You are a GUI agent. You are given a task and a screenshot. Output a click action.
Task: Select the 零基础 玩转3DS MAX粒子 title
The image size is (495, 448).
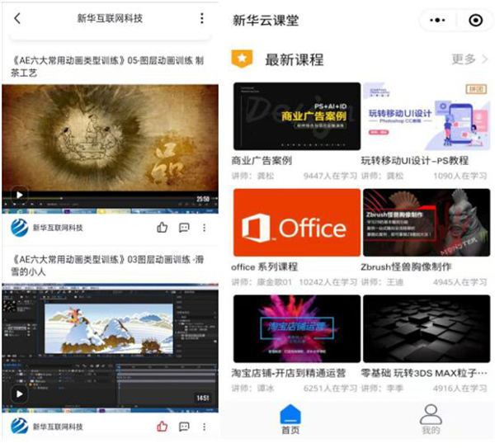click(x=424, y=373)
